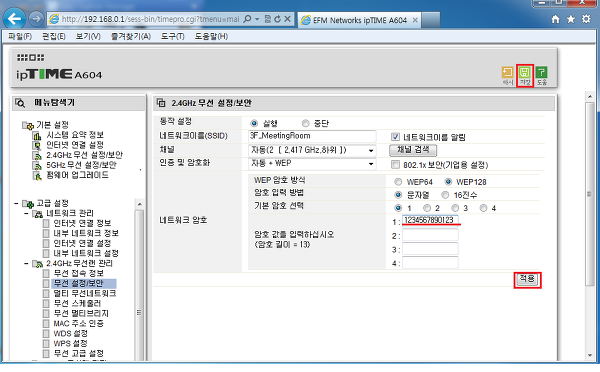Click the page vertical scrollbar thumb
Image resolution: width=600 pixels, height=372 pixels.
click(x=590, y=194)
